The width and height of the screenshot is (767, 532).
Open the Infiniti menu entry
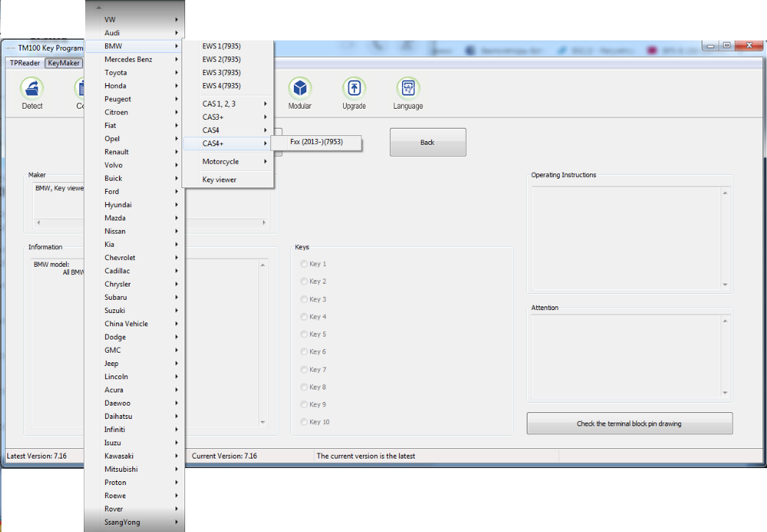134,429
